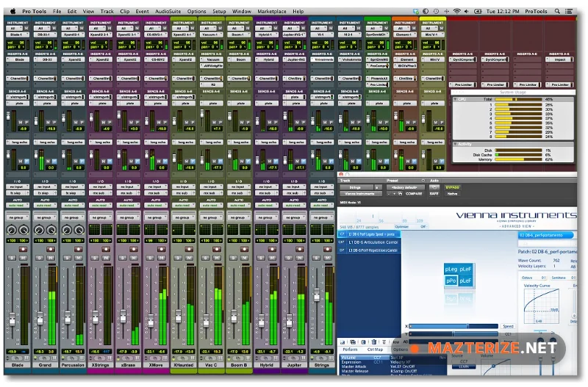588x387 pixels.
Task: Arm the Hybrid track record button
Action: (x=272, y=249)
